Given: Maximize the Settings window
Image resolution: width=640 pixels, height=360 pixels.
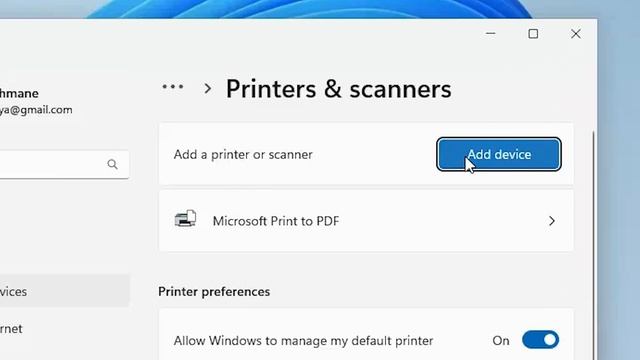Looking at the screenshot, I should pyautogui.click(x=533, y=33).
